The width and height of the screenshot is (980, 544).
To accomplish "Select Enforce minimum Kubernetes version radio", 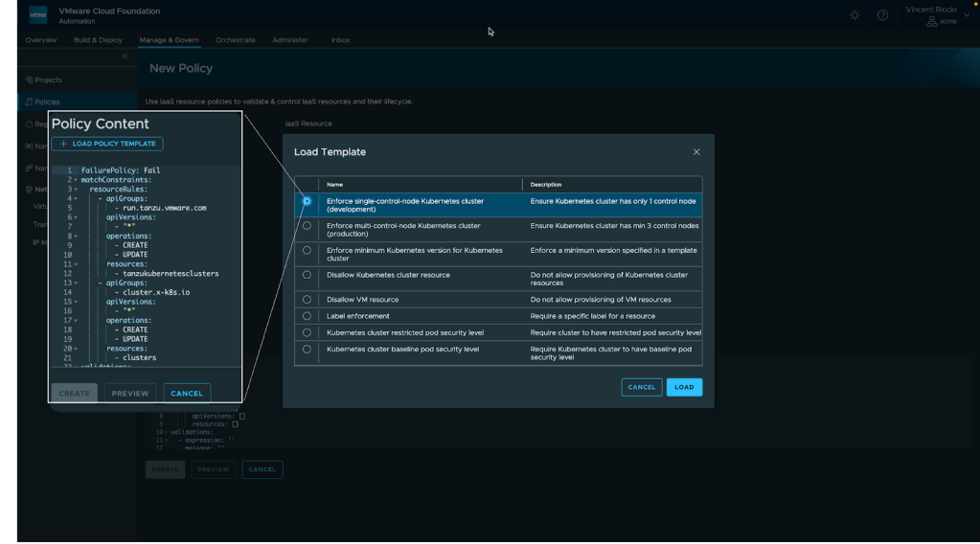I will (x=307, y=251).
